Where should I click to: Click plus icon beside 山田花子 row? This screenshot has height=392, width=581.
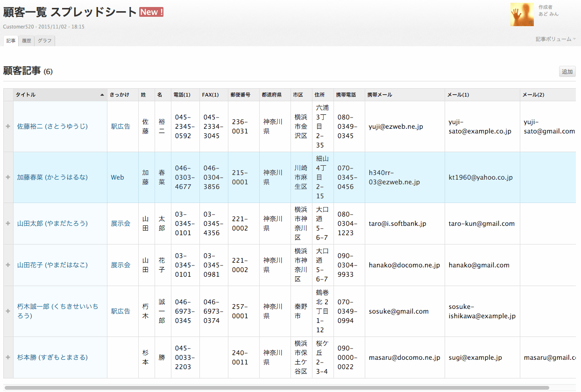[8, 265]
